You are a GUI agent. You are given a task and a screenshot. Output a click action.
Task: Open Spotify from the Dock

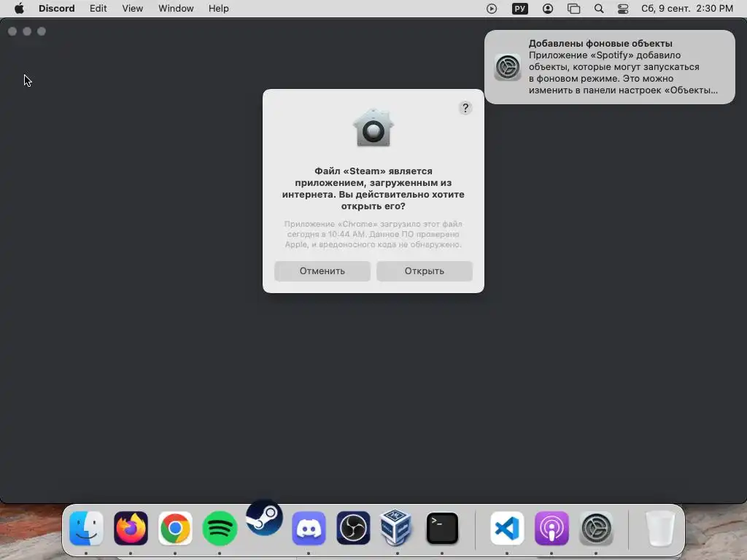click(x=220, y=528)
